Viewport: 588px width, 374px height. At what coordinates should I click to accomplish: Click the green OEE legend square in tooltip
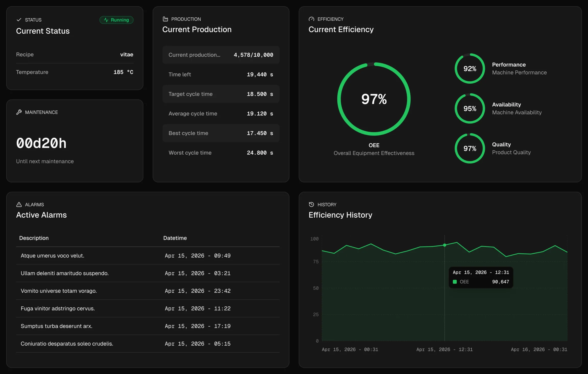[455, 282]
